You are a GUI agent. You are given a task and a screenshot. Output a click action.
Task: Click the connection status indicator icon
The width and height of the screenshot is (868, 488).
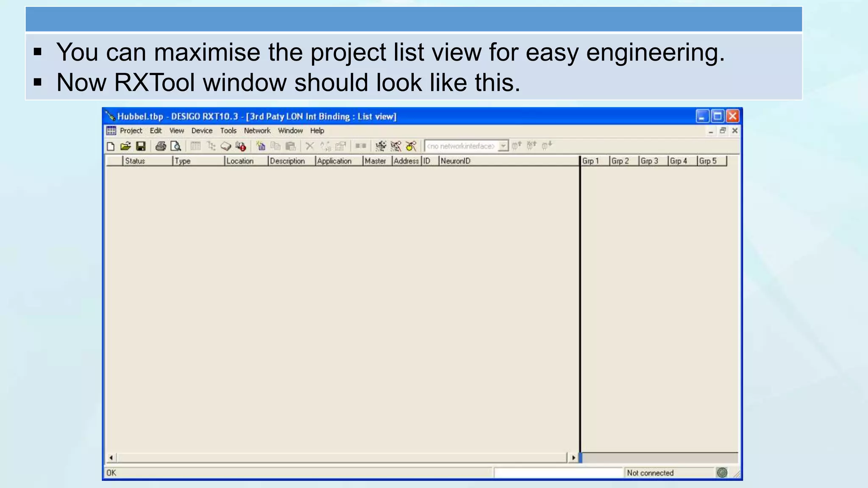tap(722, 473)
